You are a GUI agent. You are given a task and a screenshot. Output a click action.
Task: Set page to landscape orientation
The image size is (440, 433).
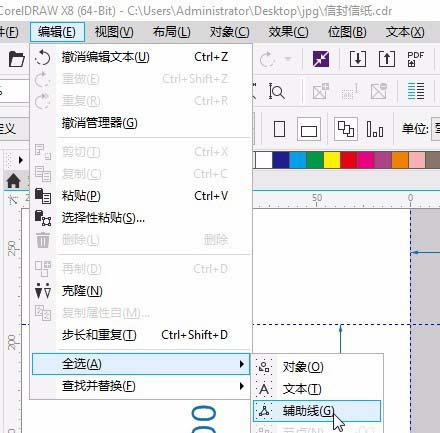(x=309, y=129)
